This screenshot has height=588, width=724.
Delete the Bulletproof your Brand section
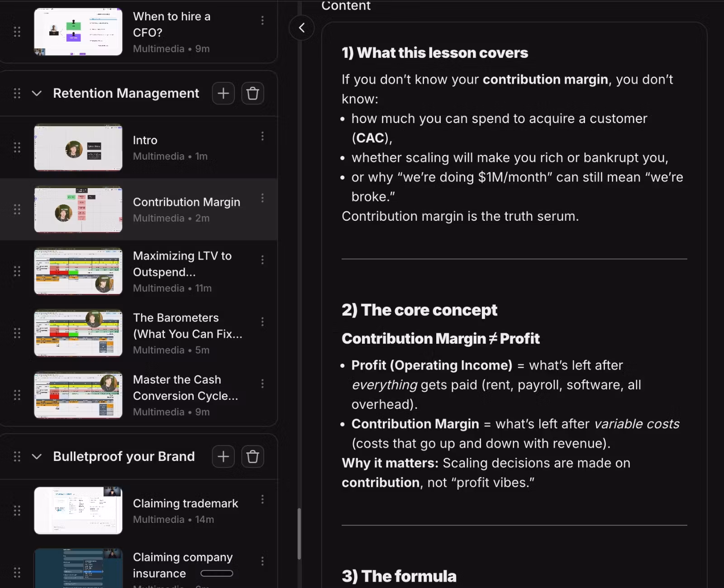point(252,456)
